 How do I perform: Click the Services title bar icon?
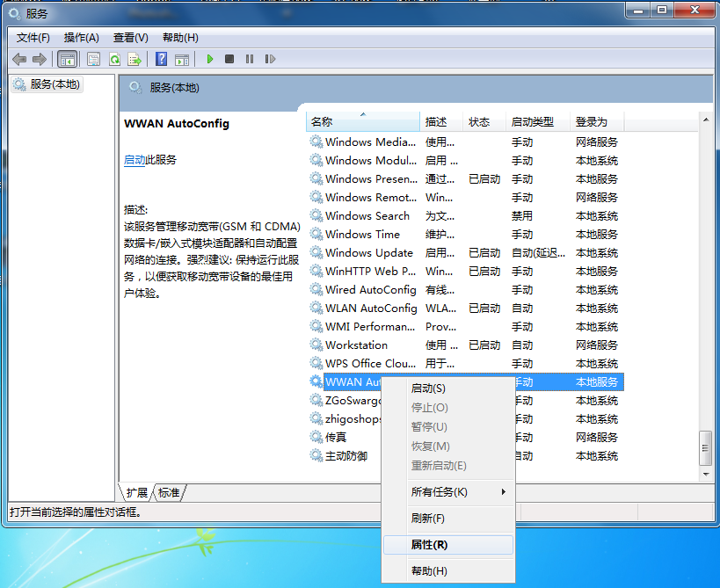click(15, 14)
